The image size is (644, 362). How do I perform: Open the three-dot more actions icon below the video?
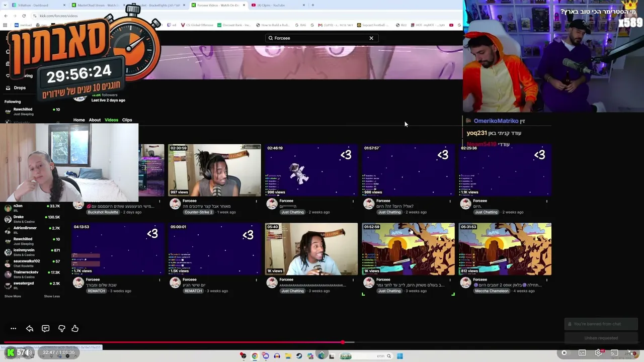tap(14, 328)
